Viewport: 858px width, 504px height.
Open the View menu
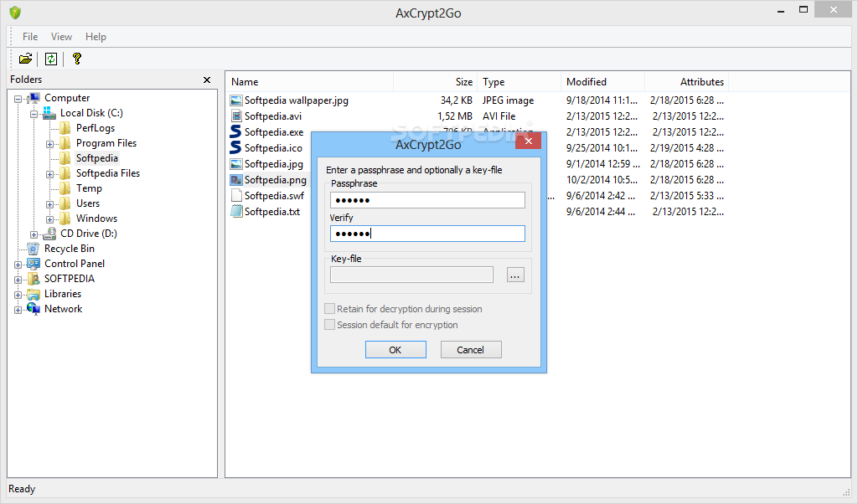61,37
